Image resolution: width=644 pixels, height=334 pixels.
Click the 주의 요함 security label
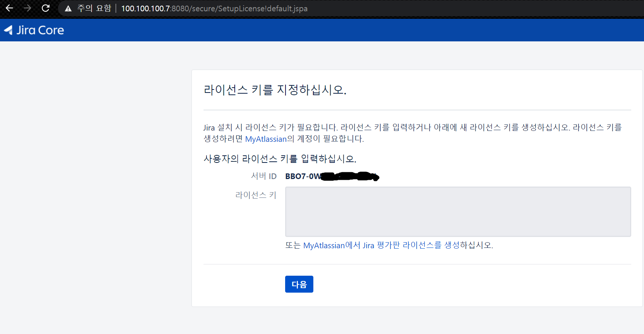tap(94, 8)
